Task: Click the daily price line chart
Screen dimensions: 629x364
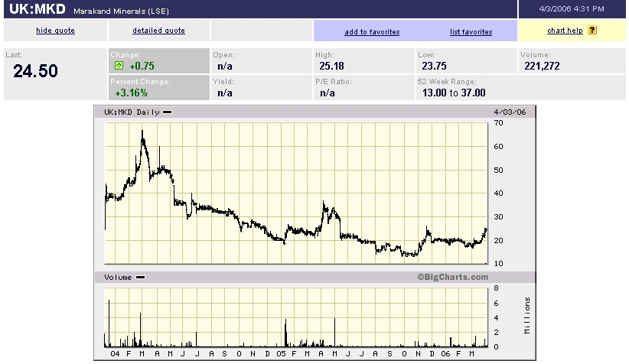Action: point(296,193)
